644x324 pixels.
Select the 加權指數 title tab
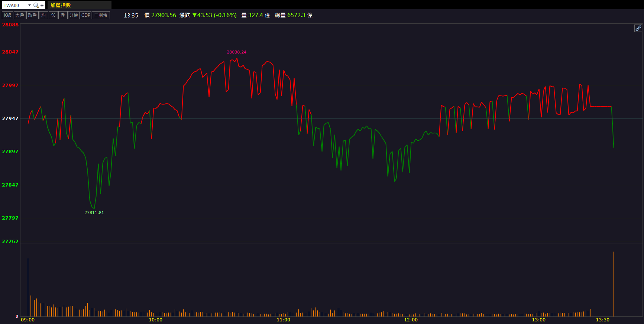[x=61, y=5]
